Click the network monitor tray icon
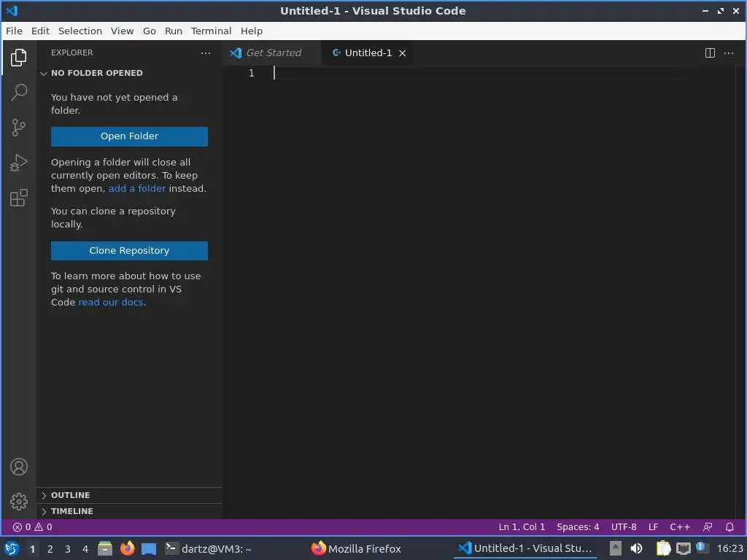This screenshot has width=747, height=560. [683, 548]
